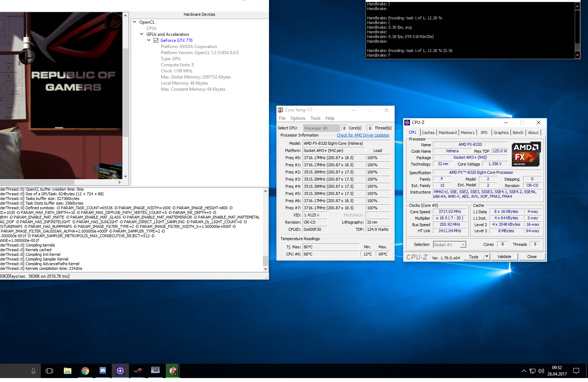Open the Select CPU Processor #0 dropdown
Viewport: 588px width, 382px height.
[321, 128]
